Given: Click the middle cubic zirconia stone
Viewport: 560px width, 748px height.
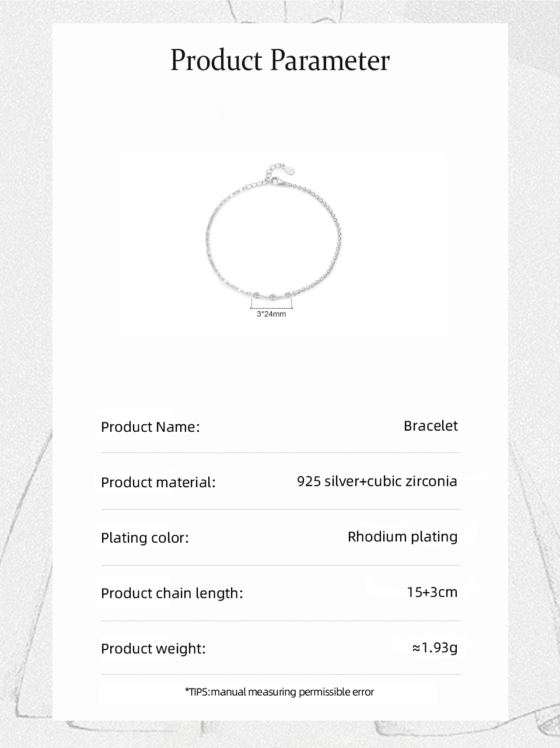Looking at the screenshot, I should [272, 296].
